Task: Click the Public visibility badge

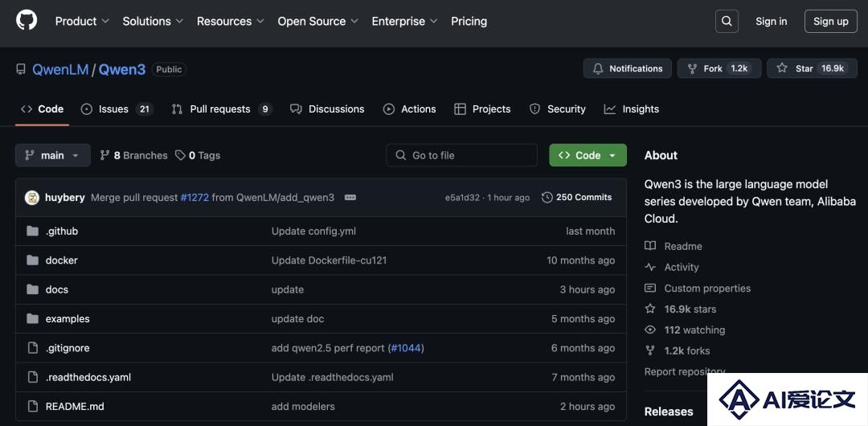Action: [169, 69]
